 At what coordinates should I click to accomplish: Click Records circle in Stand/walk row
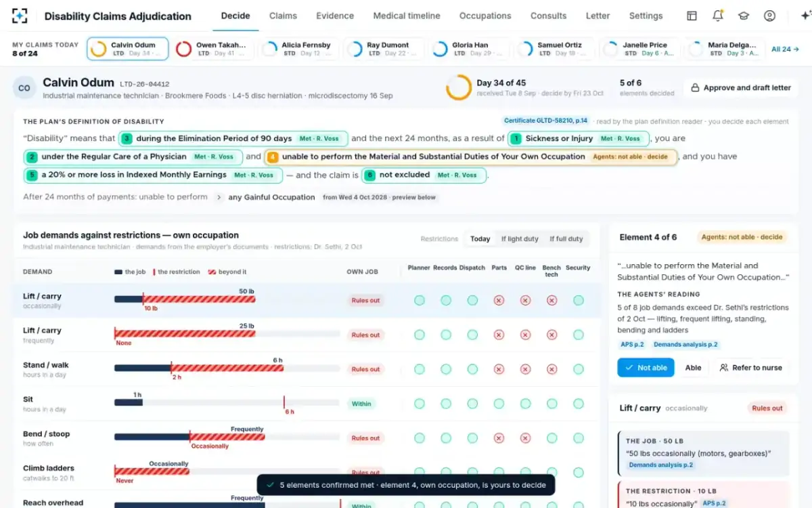(x=446, y=369)
